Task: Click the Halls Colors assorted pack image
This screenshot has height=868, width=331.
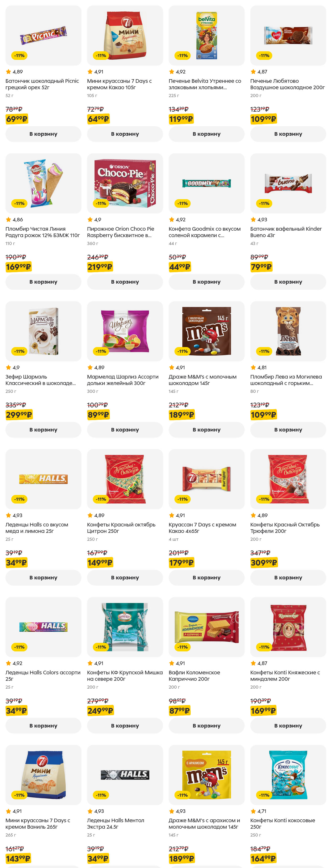Action: pos(43,627)
